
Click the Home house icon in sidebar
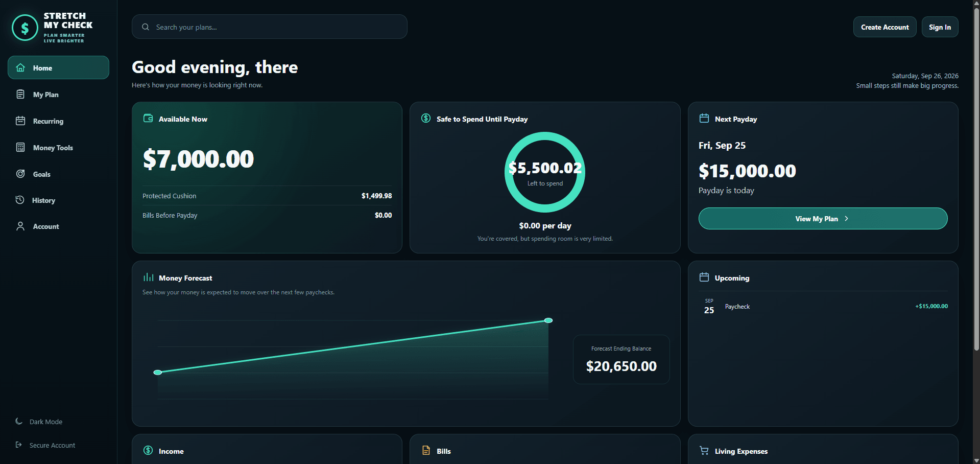[20, 67]
